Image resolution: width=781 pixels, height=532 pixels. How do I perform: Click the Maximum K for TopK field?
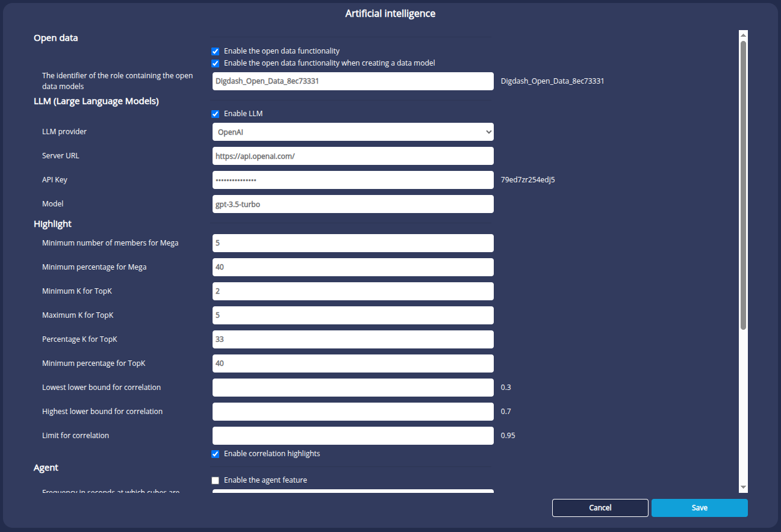(x=353, y=315)
